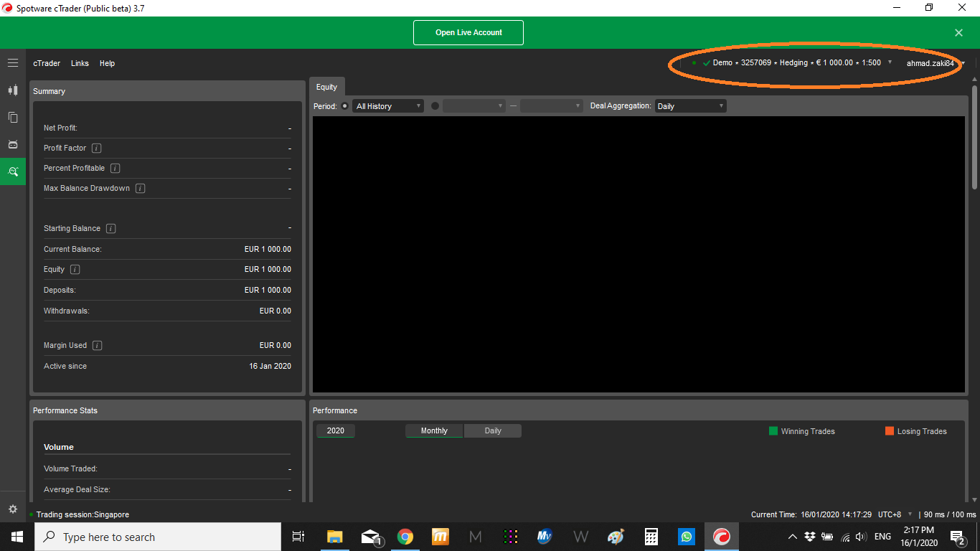Open the Links menu

coord(80,63)
